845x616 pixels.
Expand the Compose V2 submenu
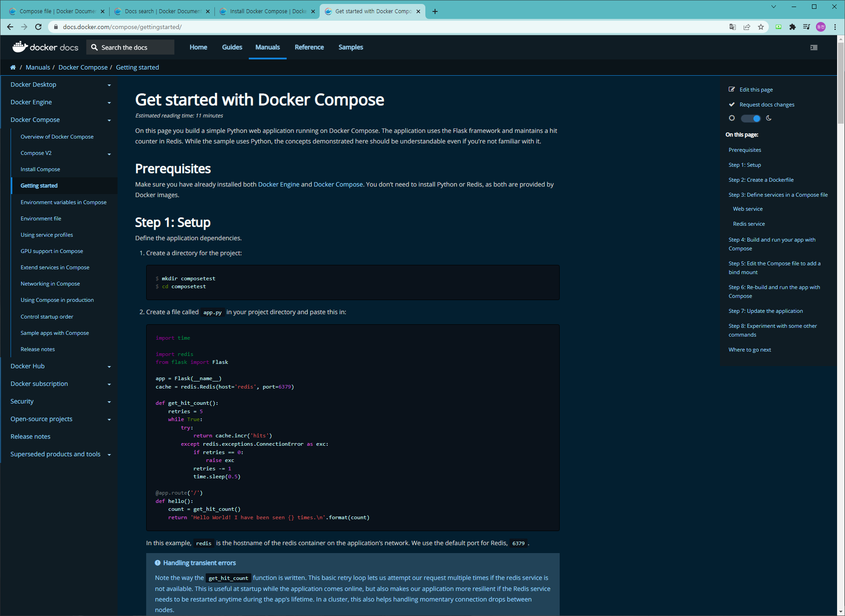pyautogui.click(x=109, y=154)
